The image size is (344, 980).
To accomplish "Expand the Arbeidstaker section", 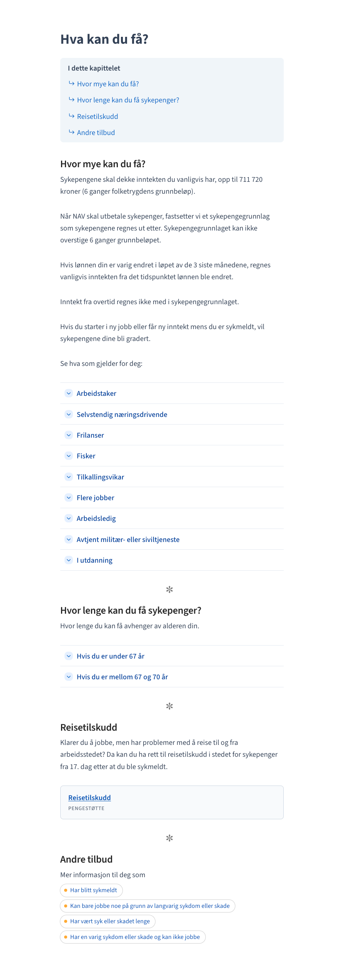I will pos(96,393).
